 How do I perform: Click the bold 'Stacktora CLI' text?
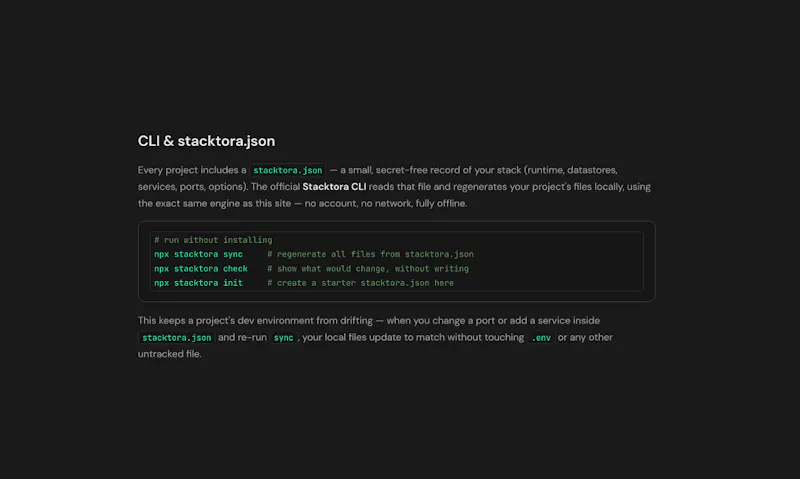coord(334,187)
